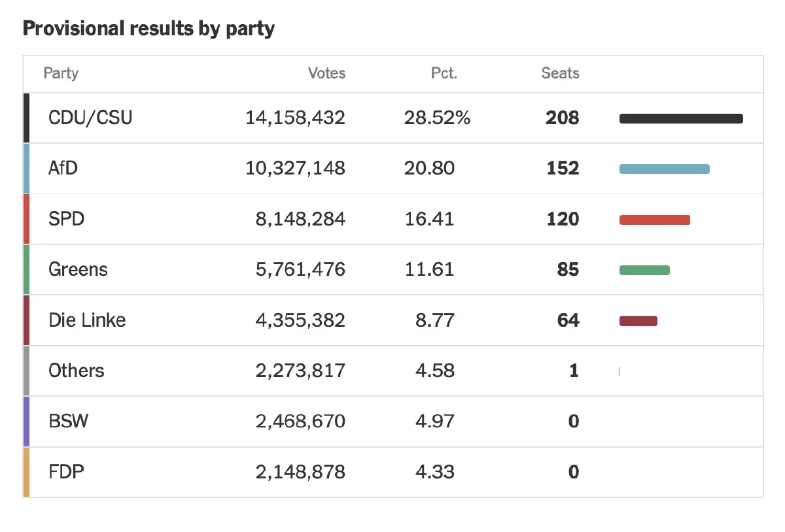Click the AfD blue seats bar
The width and height of the screenshot is (785, 532).
[664, 169]
